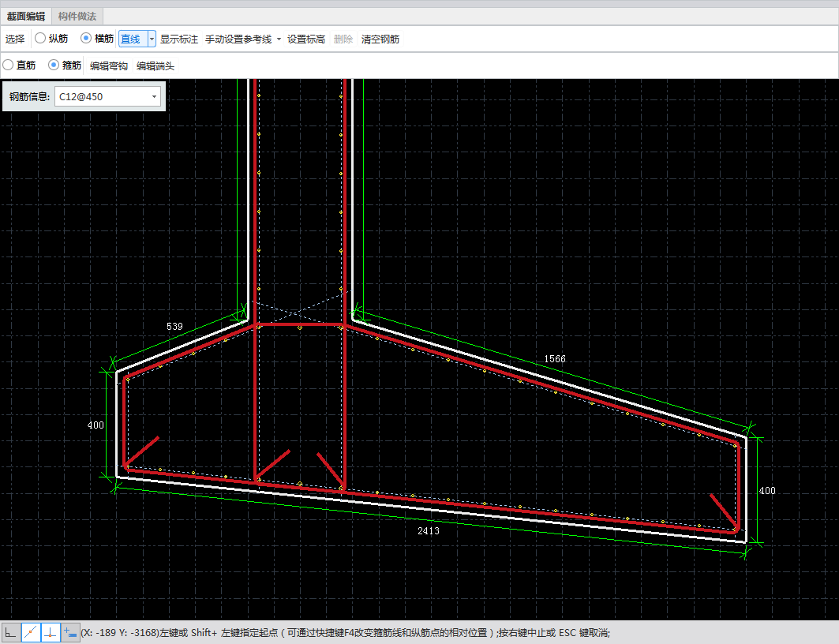Screen dimensions: 839x644
Task: Click the greyed-out 删除 button
Action: (x=343, y=39)
